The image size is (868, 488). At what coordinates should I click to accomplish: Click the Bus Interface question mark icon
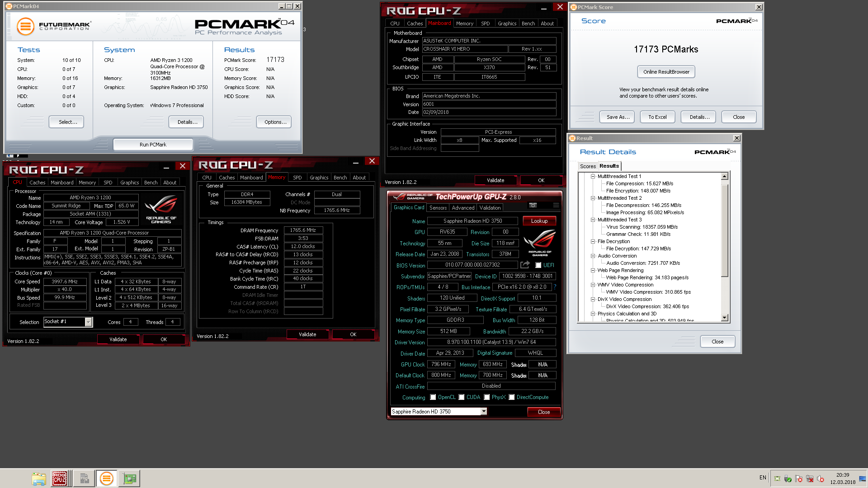(x=555, y=287)
